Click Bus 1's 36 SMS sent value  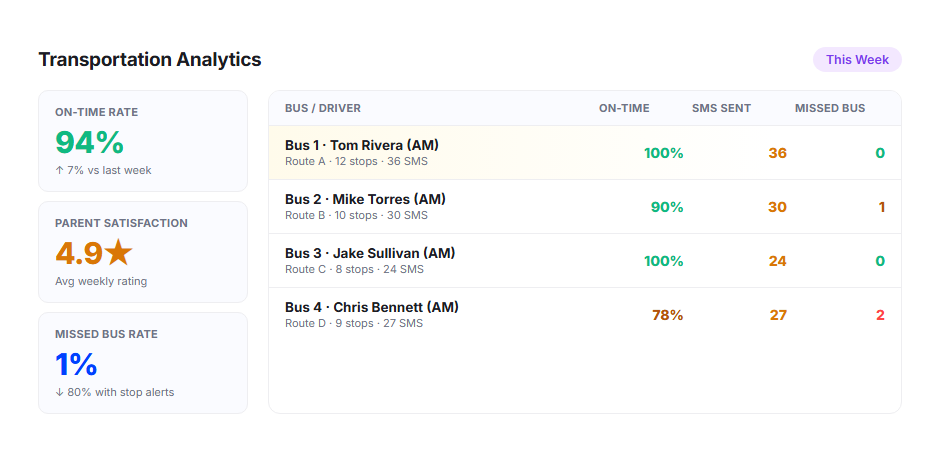pos(778,154)
